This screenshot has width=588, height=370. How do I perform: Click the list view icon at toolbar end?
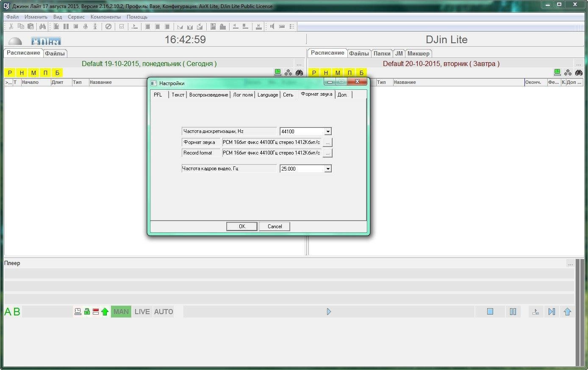(292, 26)
